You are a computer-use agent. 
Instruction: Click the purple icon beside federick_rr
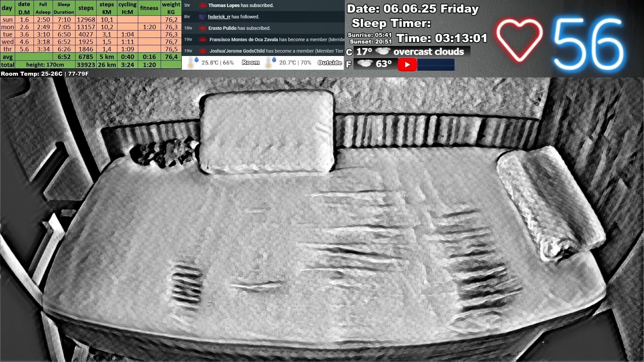coord(202,17)
